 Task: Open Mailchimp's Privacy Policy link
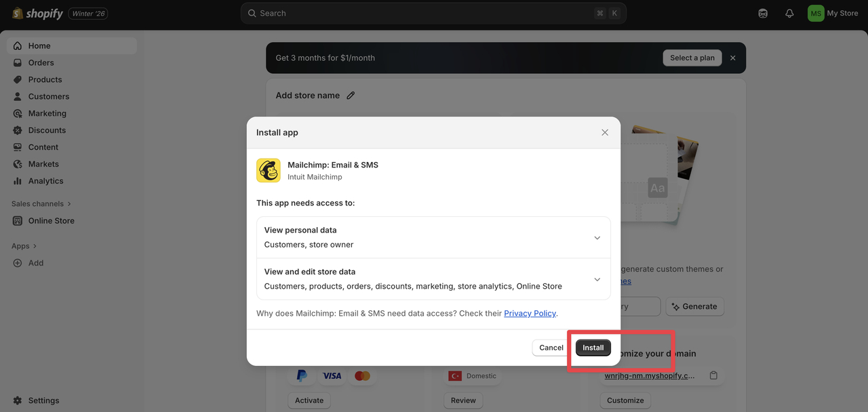coord(530,313)
